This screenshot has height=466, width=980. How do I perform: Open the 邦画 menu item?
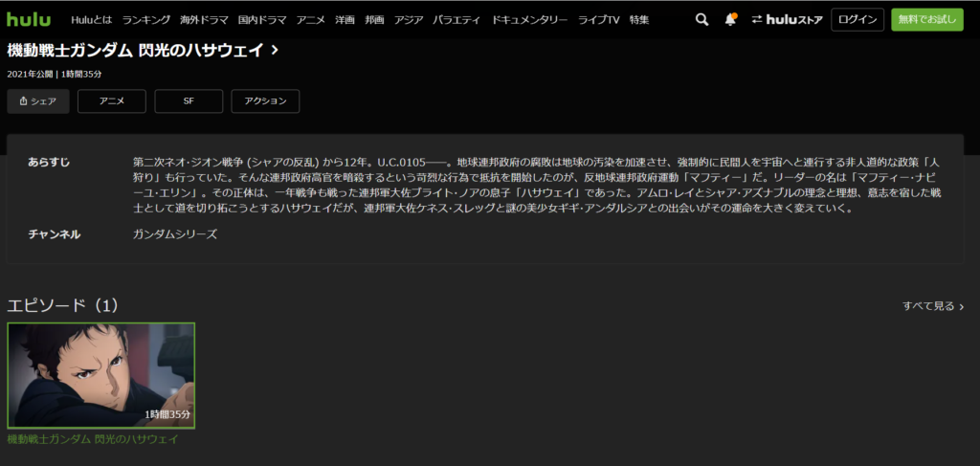[374, 20]
